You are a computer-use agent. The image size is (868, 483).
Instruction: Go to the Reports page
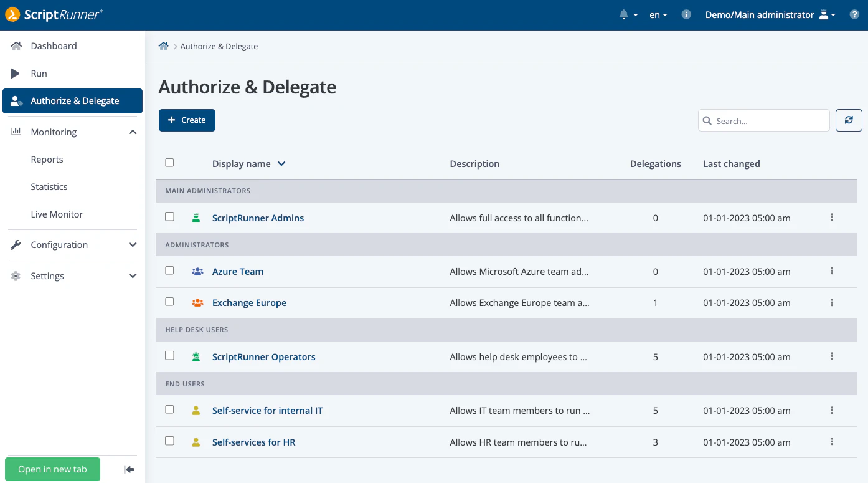point(47,159)
